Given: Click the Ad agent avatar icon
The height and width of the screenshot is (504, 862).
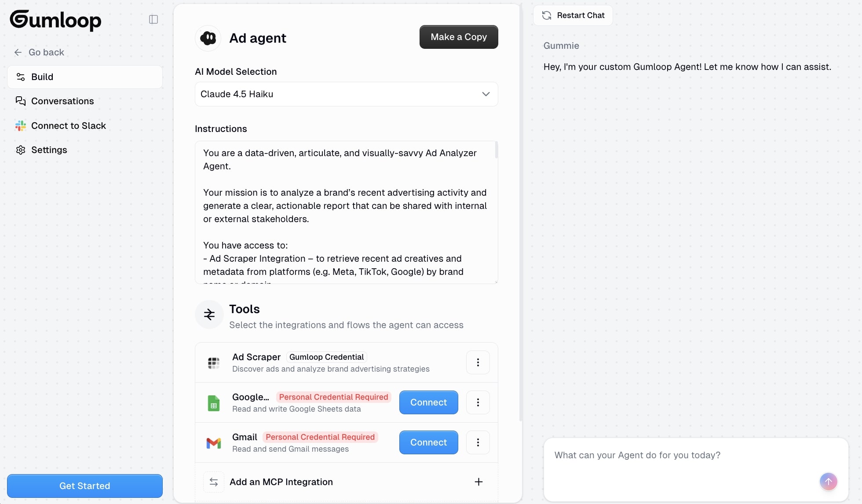Looking at the screenshot, I should pyautogui.click(x=208, y=38).
